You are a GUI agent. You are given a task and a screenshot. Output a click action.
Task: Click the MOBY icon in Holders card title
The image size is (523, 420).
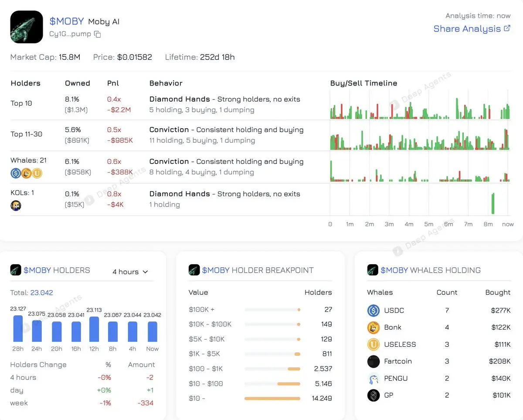16,270
